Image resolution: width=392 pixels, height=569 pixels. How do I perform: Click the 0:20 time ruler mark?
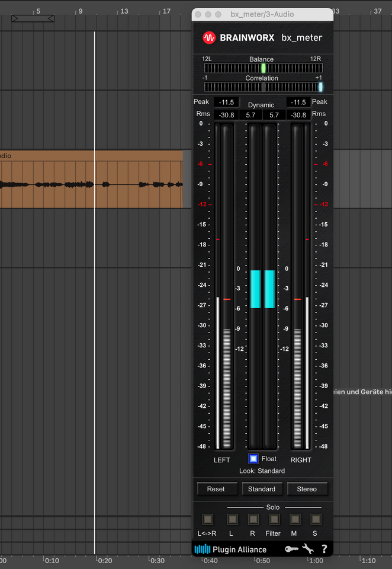[x=104, y=561]
